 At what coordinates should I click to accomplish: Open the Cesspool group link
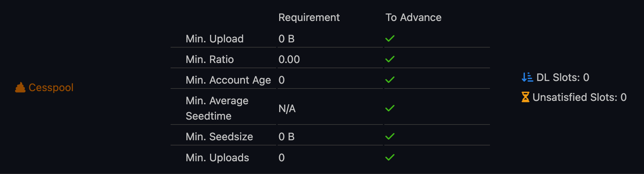point(51,87)
